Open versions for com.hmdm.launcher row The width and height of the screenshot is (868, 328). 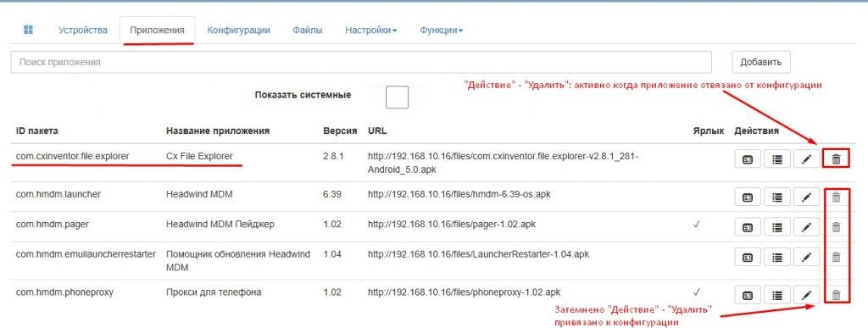point(748,197)
